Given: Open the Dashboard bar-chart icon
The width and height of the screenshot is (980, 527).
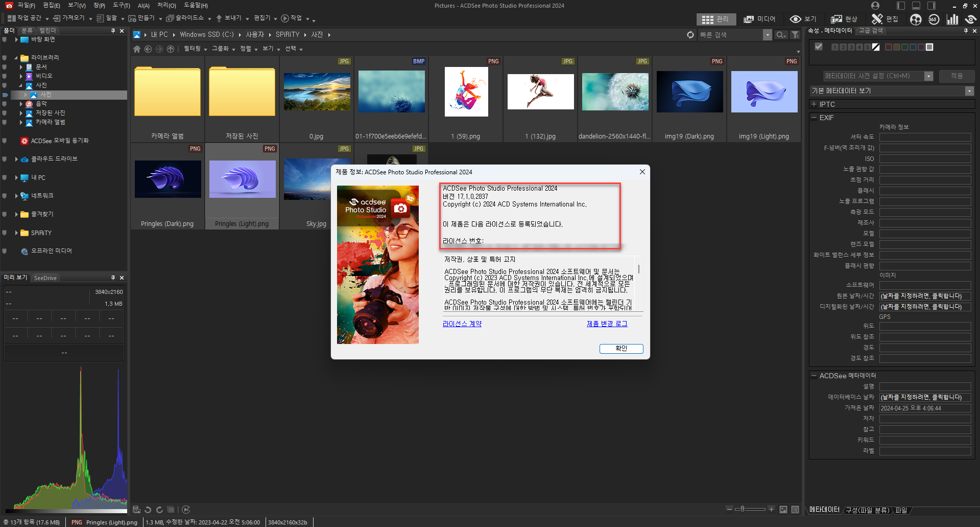Looking at the screenshot, I should tap(952, 19).
